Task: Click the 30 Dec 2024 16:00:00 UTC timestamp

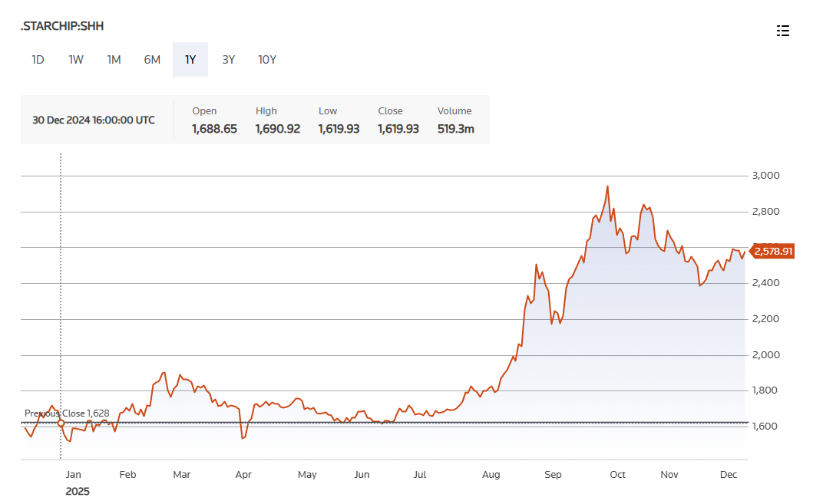Action: click(x=94, y=120)
